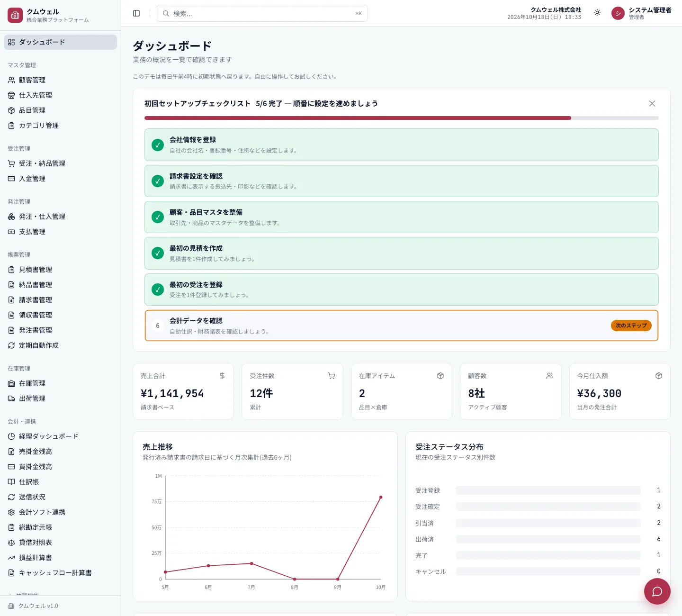682x616 pixels.
Task: Click the 今月仕入額 box icon
Action: tap(659, 376)
